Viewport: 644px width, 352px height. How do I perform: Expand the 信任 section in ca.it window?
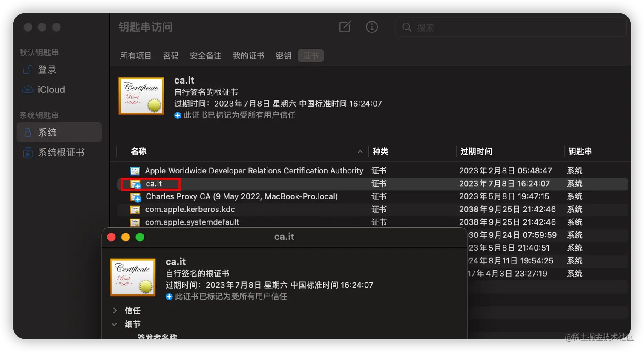(x=115, y=311)
